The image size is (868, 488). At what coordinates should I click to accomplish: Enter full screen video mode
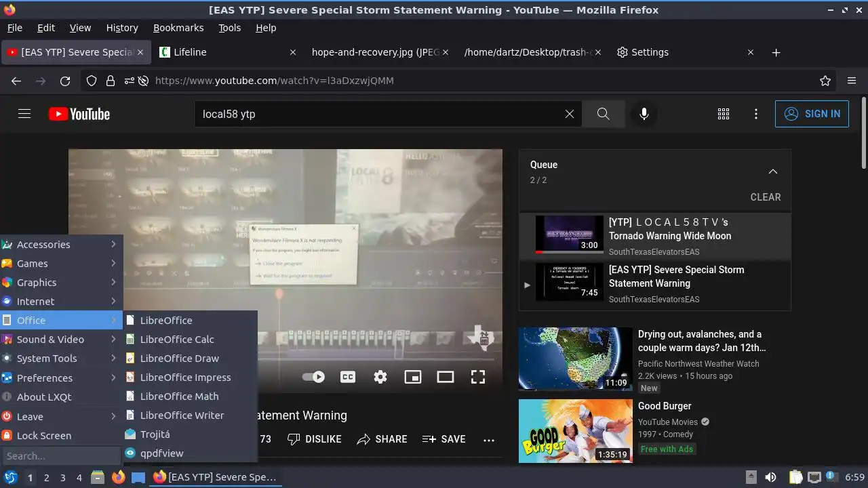pyautogui.click(x=478, y=377)
